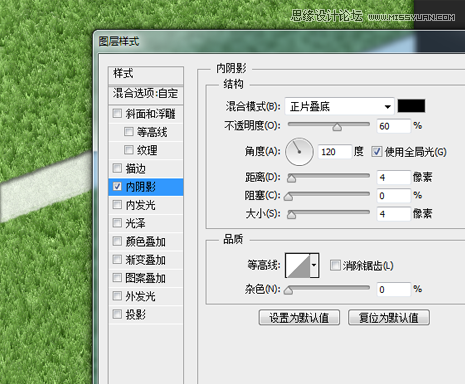The image size is (465, 384).
Task: Check the 外发光 checkbox
Action: 117,296
